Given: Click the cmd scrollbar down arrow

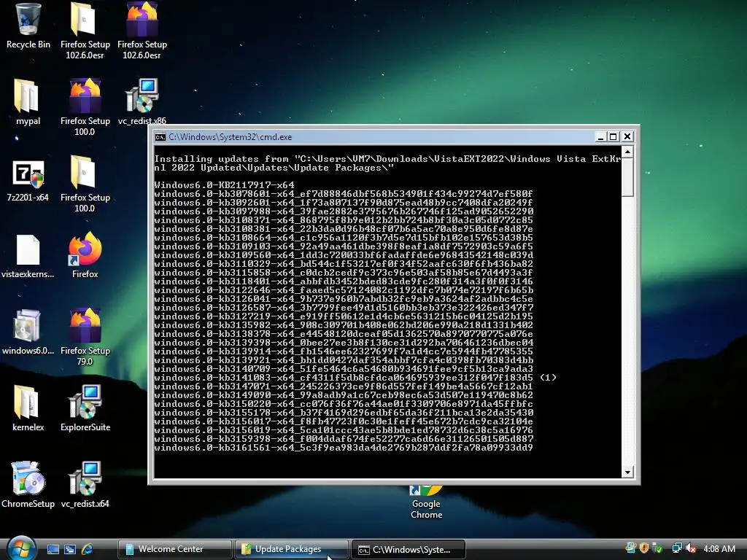Looking at the screenshot, I should click(x=627, y=472).
